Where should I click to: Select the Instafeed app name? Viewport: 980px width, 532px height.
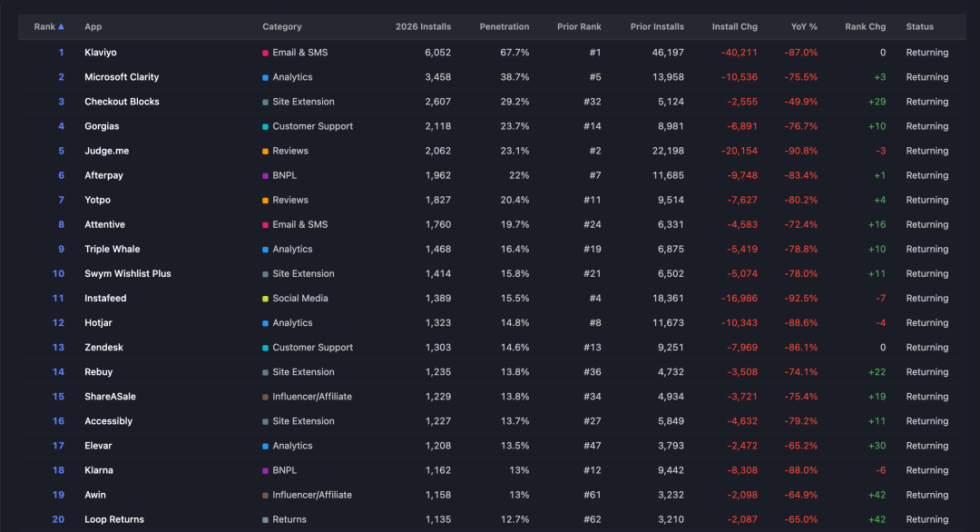coord(105,298)
